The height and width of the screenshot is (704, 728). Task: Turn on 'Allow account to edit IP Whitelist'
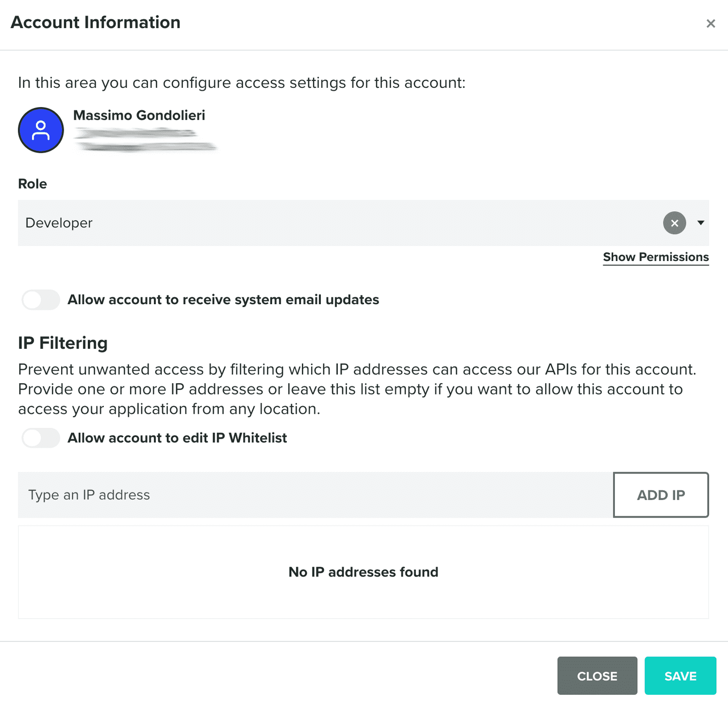[x=41, y=438]
